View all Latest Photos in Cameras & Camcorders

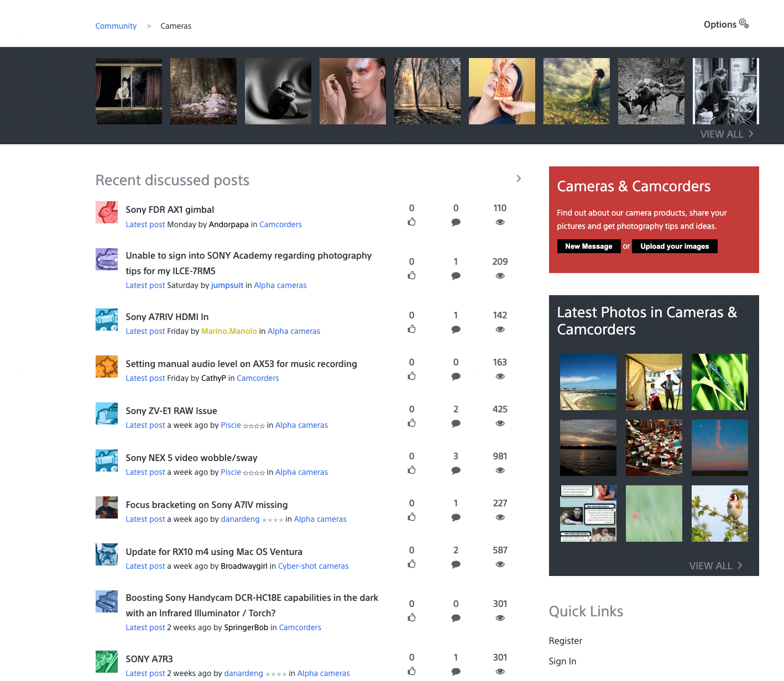coord(715,566)
